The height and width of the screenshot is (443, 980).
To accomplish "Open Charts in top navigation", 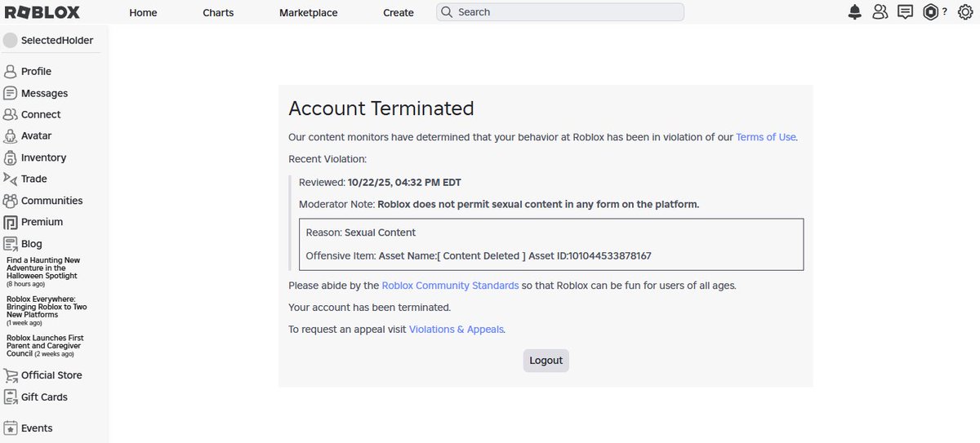I will pos(218,12).
